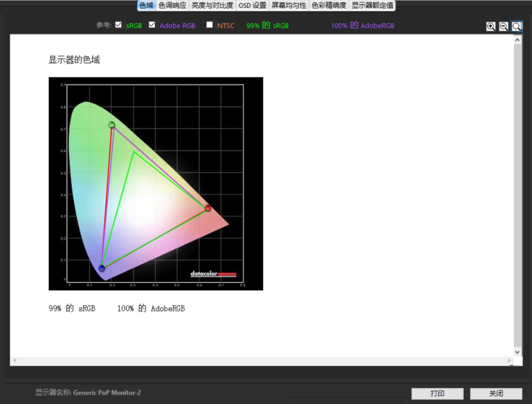Click the horizontal scrollbar left arrow

coord(15,360)
